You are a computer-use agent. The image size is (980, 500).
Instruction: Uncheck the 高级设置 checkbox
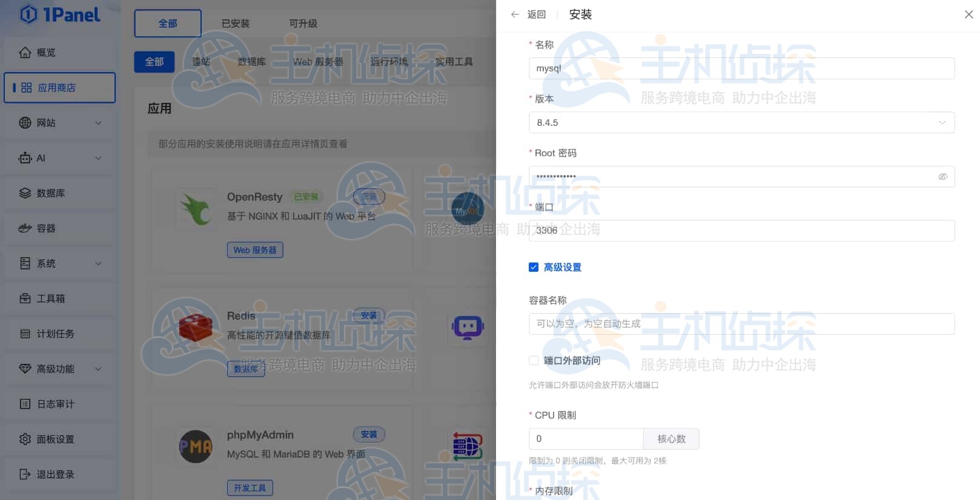tap(534, 267)
